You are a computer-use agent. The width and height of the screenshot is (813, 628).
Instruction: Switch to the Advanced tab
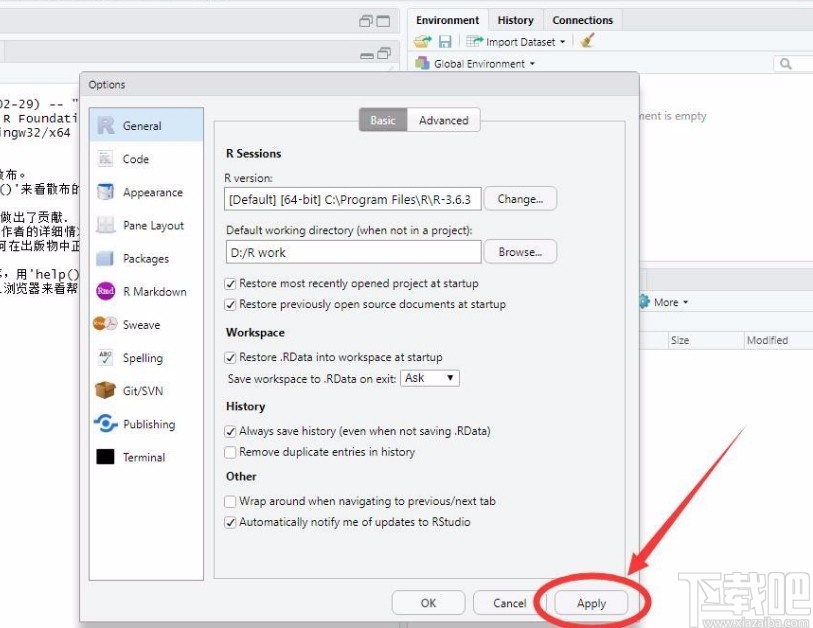tap(444, 120)
